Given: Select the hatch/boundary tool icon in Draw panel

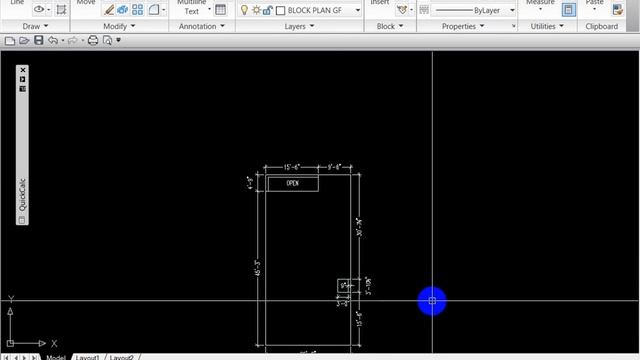Looking at the screenshot, I should (61, 9).
